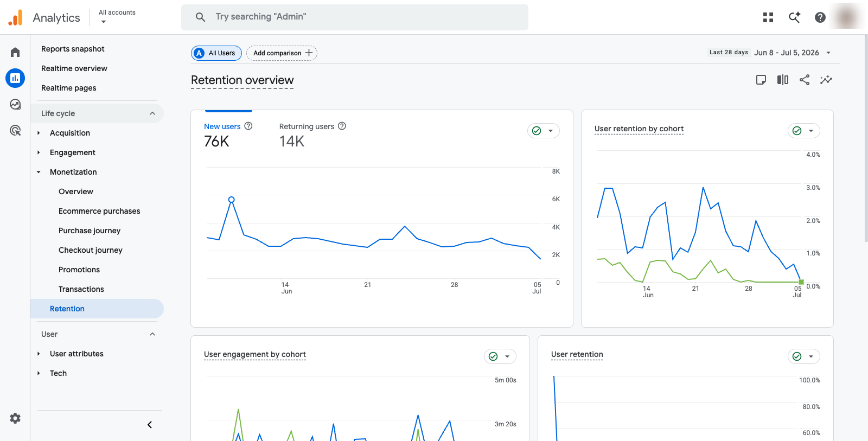Image resolution: width=868 pixels, height=441 pixels.
Task: Click the search box at top
Action: click(355, 17)
